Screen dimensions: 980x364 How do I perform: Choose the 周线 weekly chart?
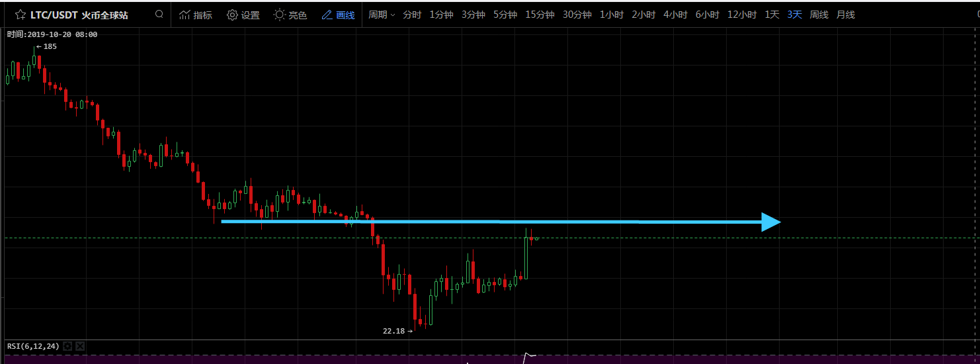pos(819,15)
